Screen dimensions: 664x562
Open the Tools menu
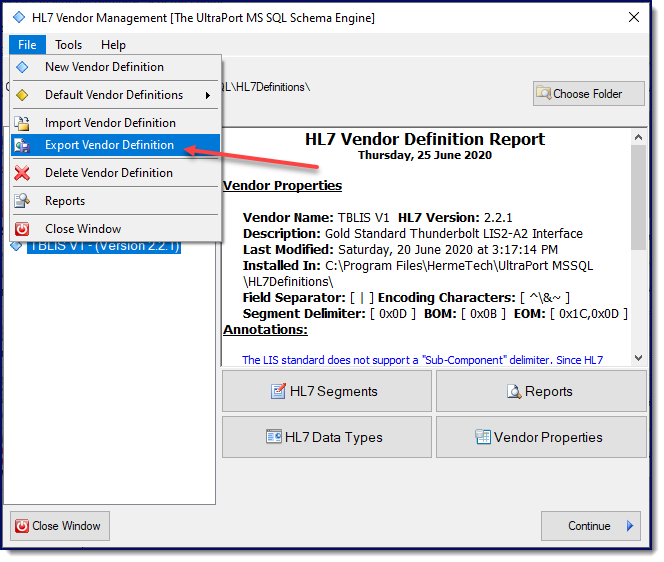tap(69, 44)
